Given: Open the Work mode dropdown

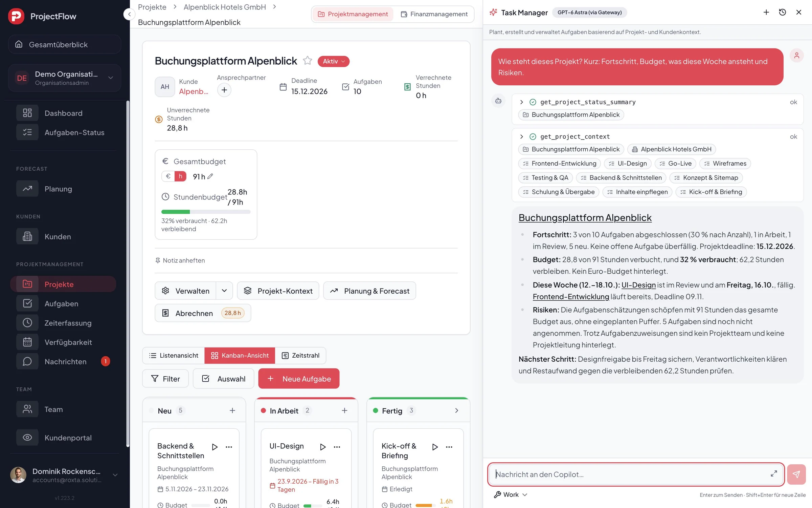Looking at the screenshot, I should 511,494.
